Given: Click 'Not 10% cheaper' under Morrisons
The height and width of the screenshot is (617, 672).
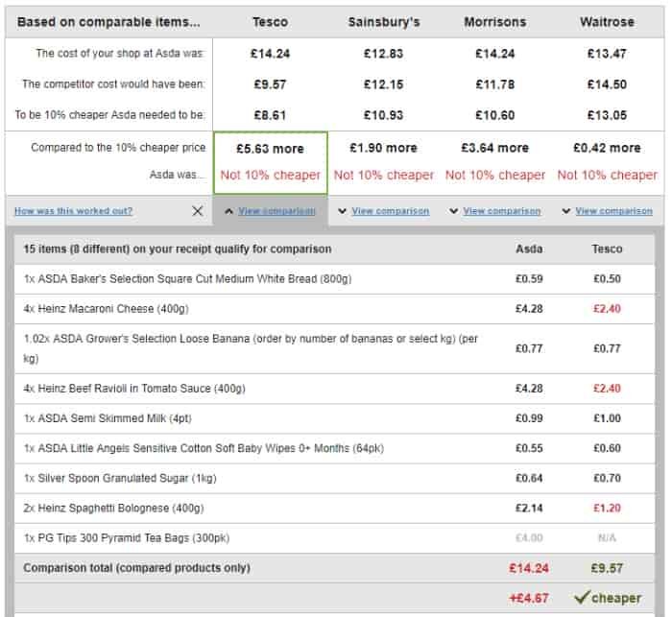Looking at the screenshot, I should pyautogui.click(x=495, y=175).
